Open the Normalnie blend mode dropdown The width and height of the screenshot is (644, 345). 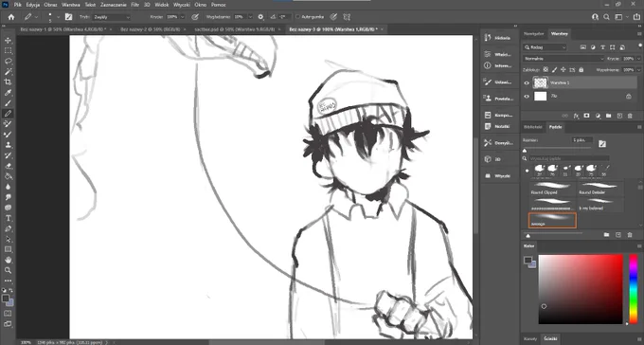[x=563, y=59]
